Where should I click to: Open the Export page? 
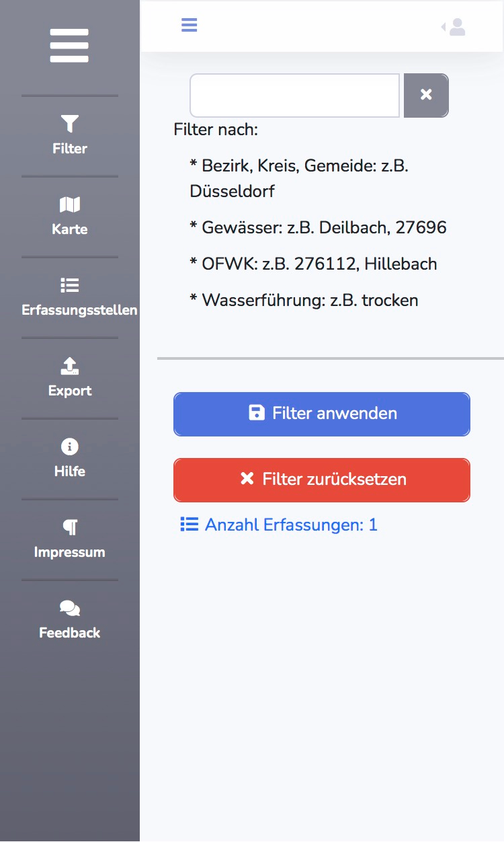(70, 378)
